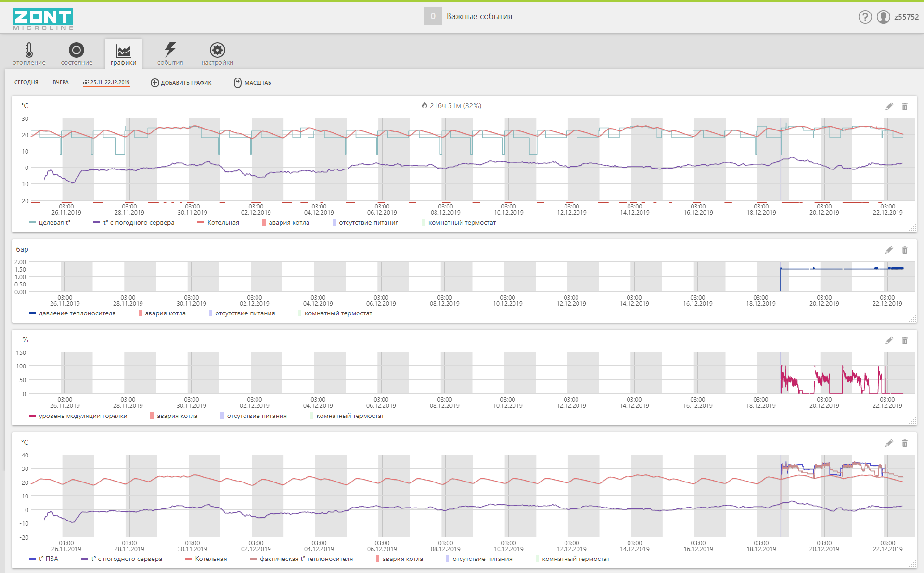Open the z55752 account name
The height and width of the screenshot is (573, 924).
click(906, 17)
